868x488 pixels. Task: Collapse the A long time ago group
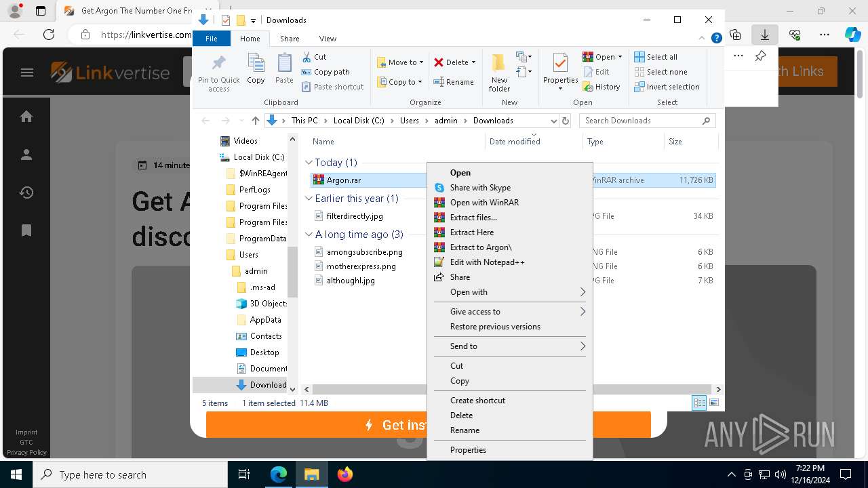tap(309, 235)
